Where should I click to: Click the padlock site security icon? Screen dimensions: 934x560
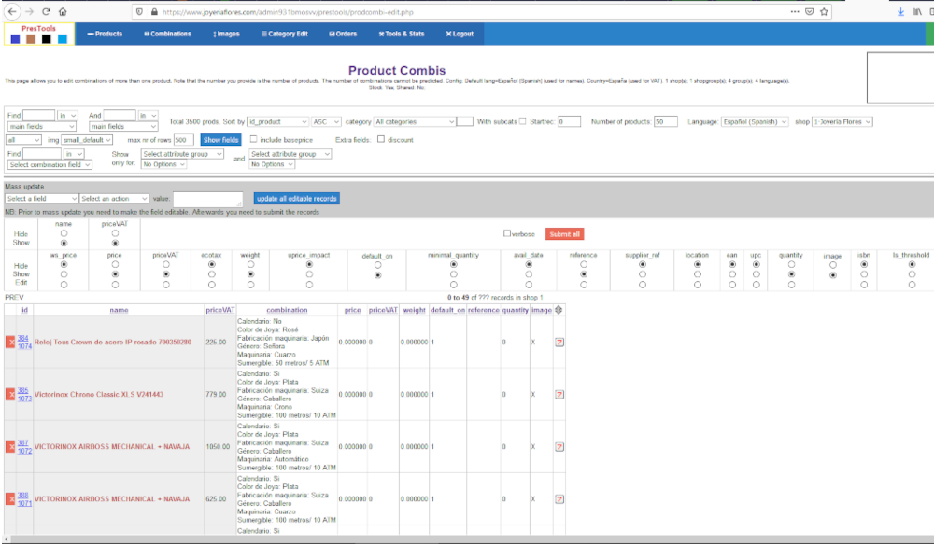click(x=154, y=12)
